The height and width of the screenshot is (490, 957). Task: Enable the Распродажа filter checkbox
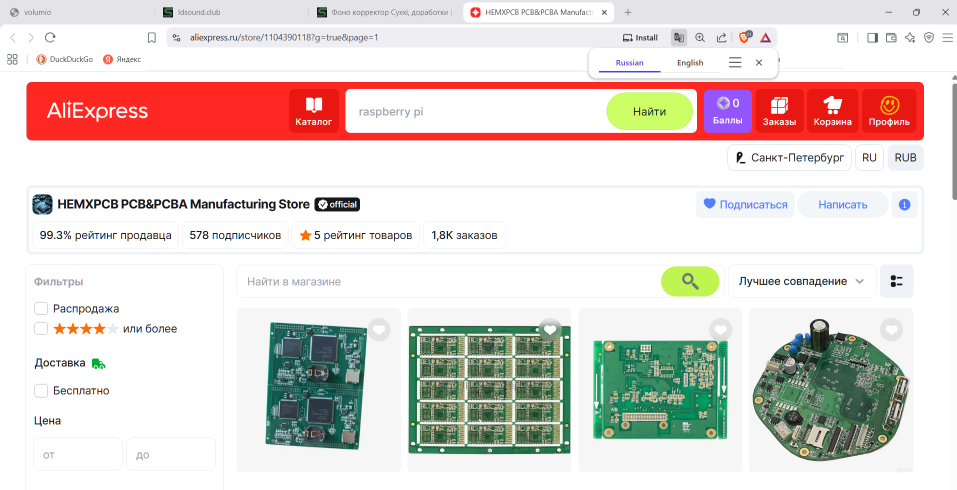41,309
